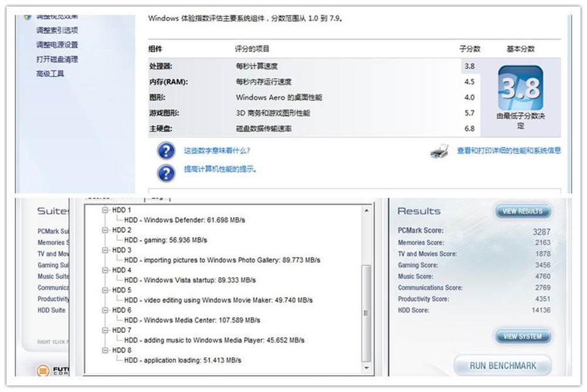Screen dimensions: 587x392
Task: Collapse the HDD 6 tree node
Action: pos(105,310)
